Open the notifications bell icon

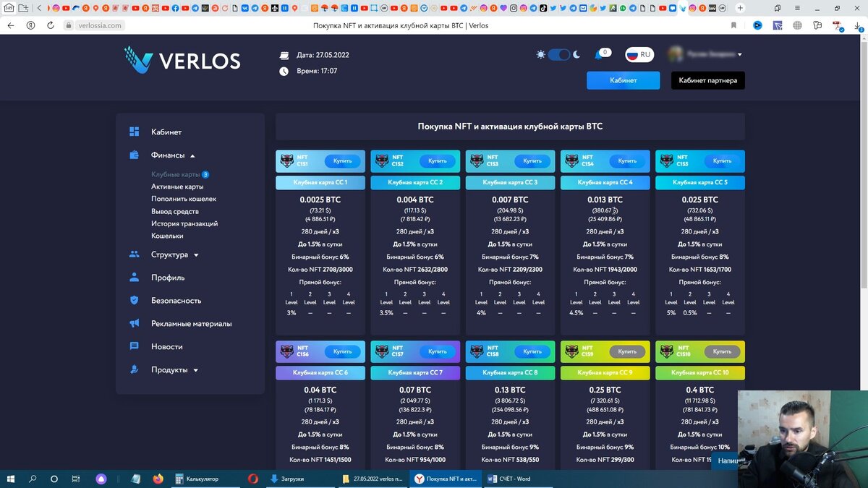pyautogui.click(x=599, y=55)
